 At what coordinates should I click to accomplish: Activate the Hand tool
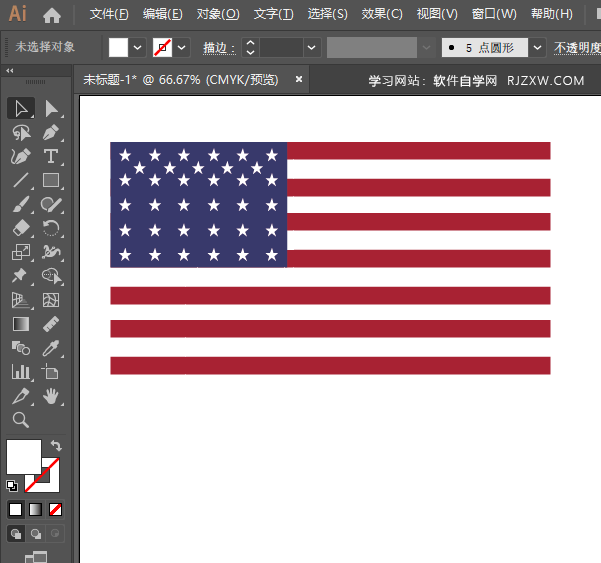[x=51, y=397]
